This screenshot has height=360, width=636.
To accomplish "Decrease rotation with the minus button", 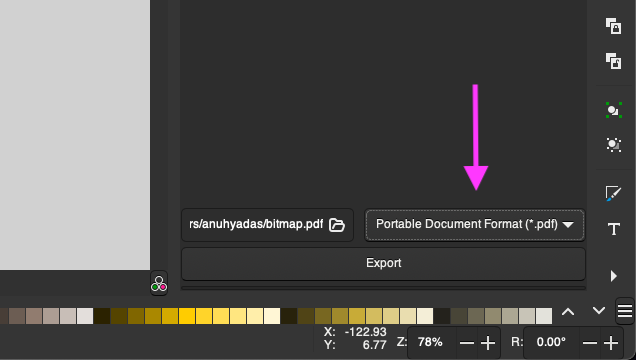I will [x=590, y=343].
